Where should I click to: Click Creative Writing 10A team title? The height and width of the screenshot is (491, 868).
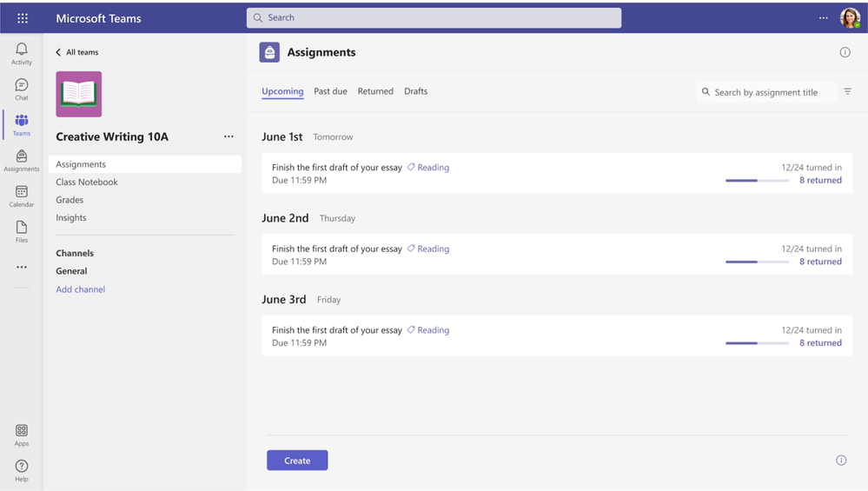112,136
